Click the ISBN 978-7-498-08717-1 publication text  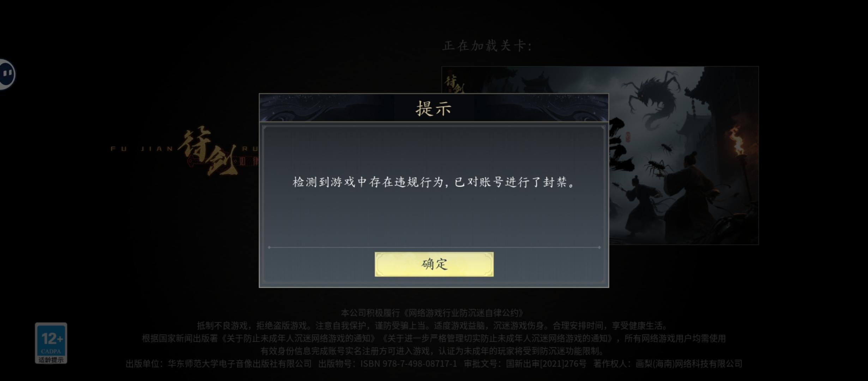tap(409, 363)
